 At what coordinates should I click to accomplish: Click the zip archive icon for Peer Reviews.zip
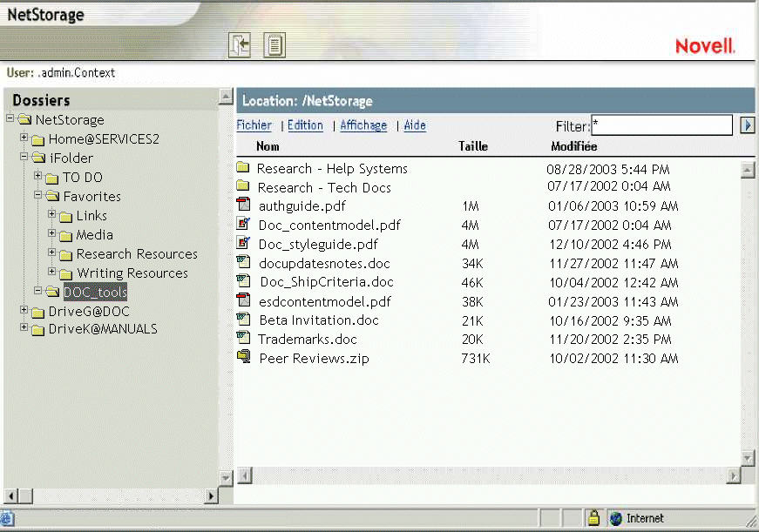click(243, 356)
